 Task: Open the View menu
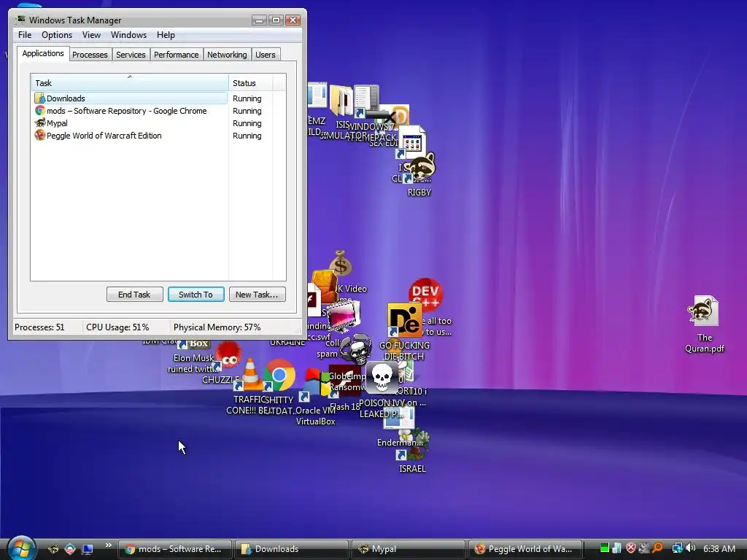point(91,35)
